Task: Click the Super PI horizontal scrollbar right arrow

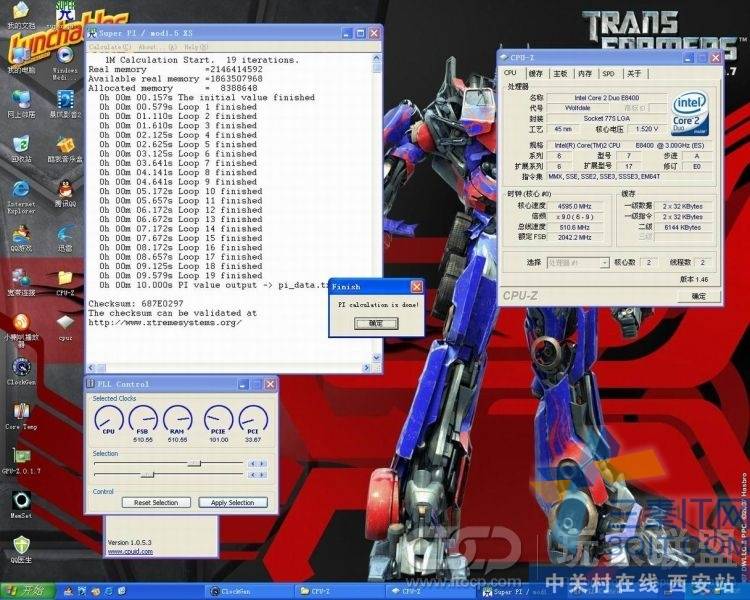Action: click(x=367, y=367)
